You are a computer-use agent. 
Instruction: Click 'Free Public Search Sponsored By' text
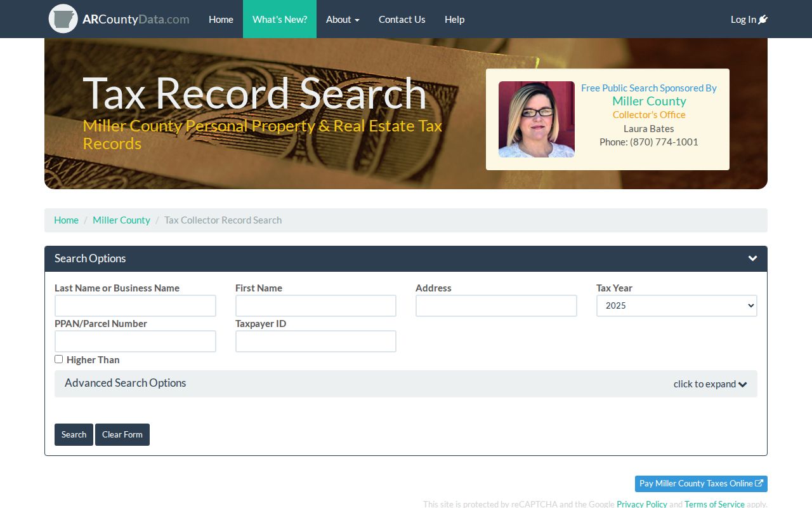[649, 88]
